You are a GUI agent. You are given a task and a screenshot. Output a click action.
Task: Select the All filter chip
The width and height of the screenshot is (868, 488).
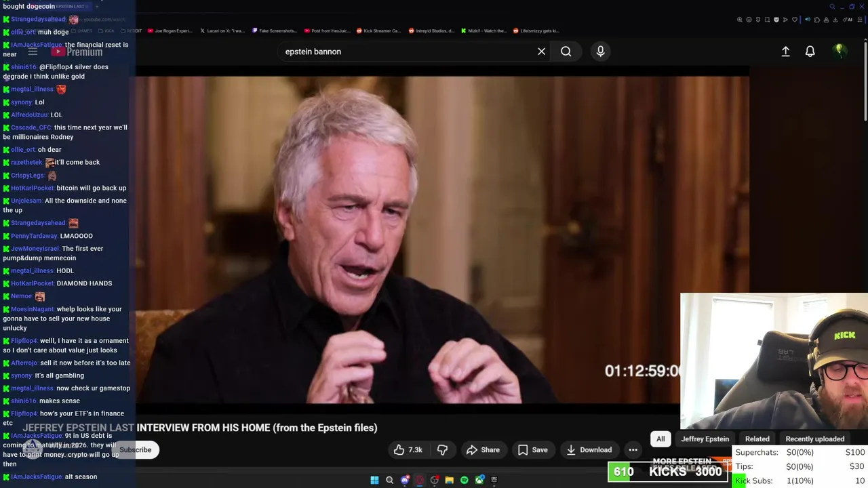[660, 439]
